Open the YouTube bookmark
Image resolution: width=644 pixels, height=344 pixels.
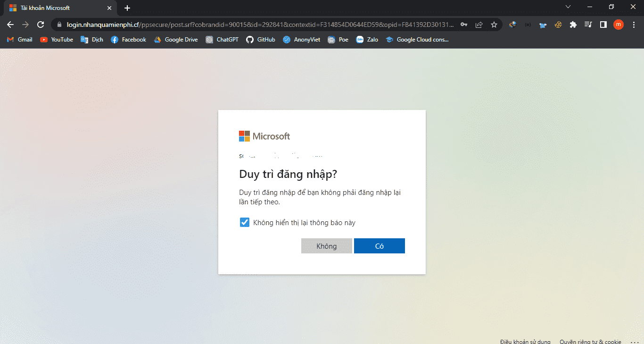click(x=57, y=40)
